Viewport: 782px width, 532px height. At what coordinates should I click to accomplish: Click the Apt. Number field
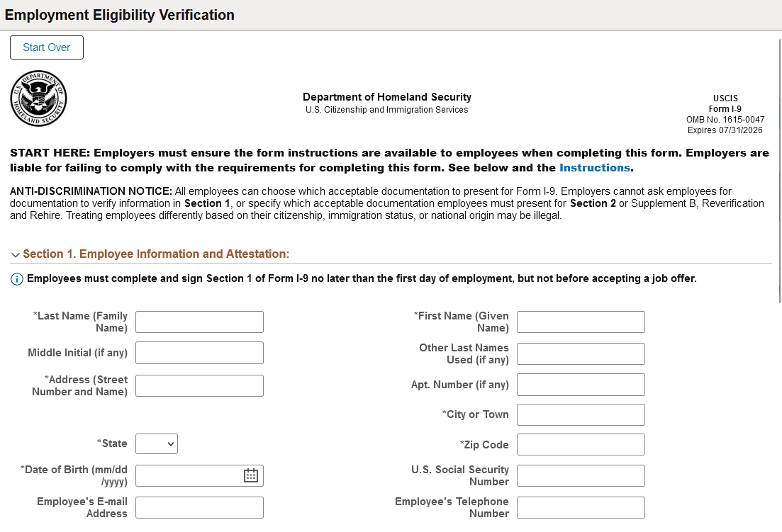(x=580, y=385)
